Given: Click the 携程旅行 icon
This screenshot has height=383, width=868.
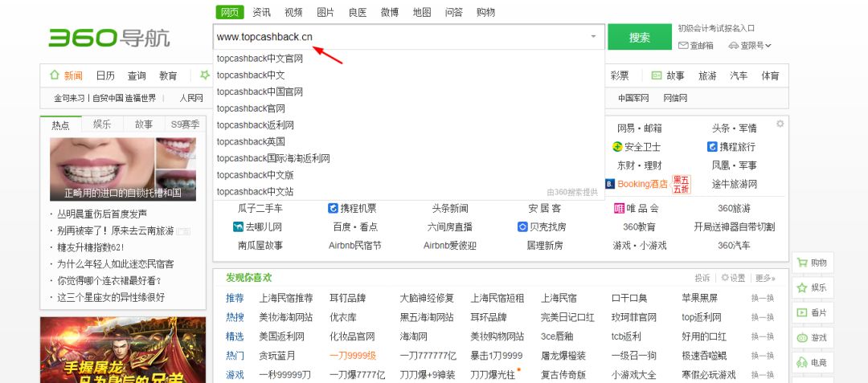Looking at the screenshot, I should (712, 147).
